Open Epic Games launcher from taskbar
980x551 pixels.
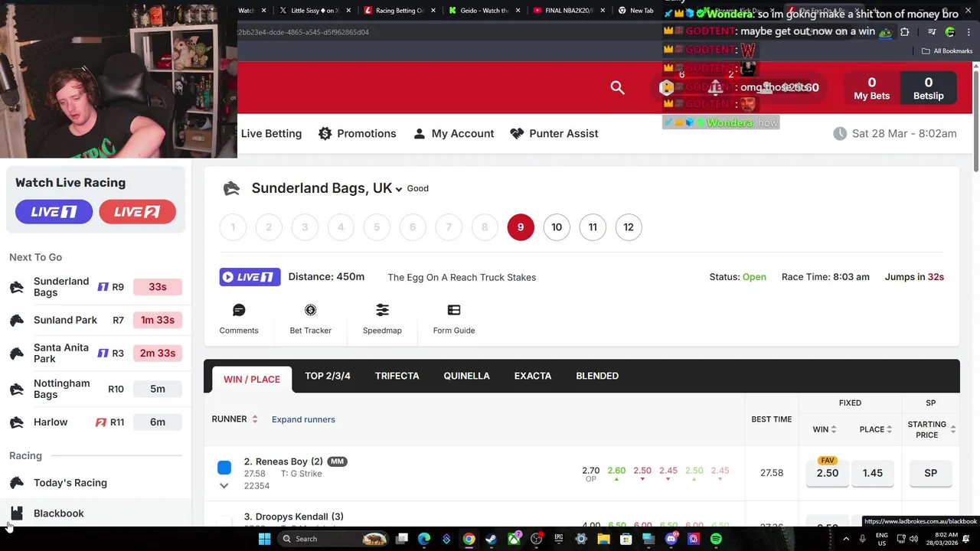coord(558,539)
